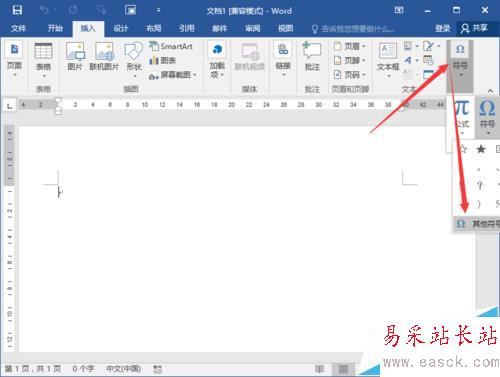Open the 页码 page number dropdown

point(349,75)
